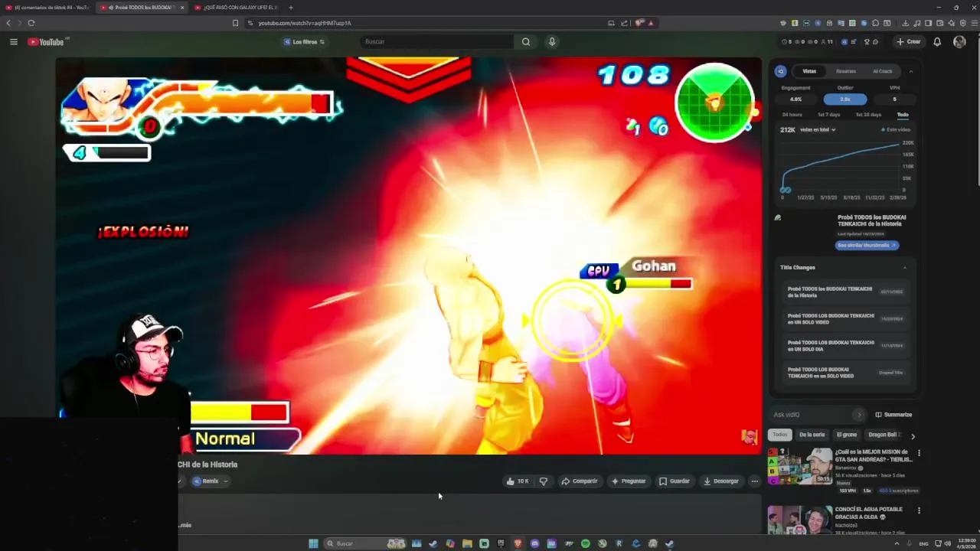This screenshot has width=980, height=551.
Task: Select the 24 hours range
Action: coord(792,115)
